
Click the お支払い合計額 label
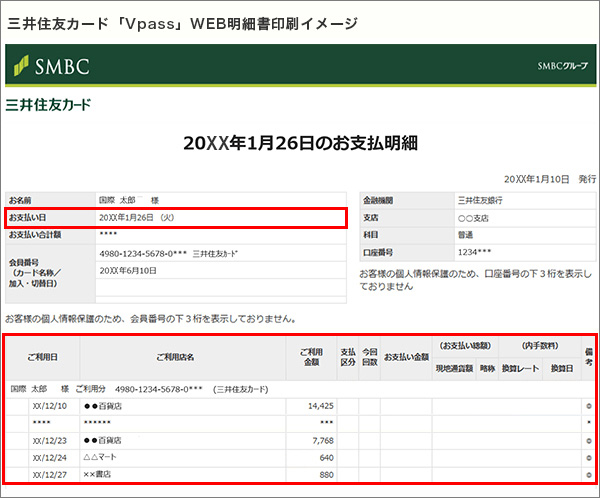pos(35,235)
